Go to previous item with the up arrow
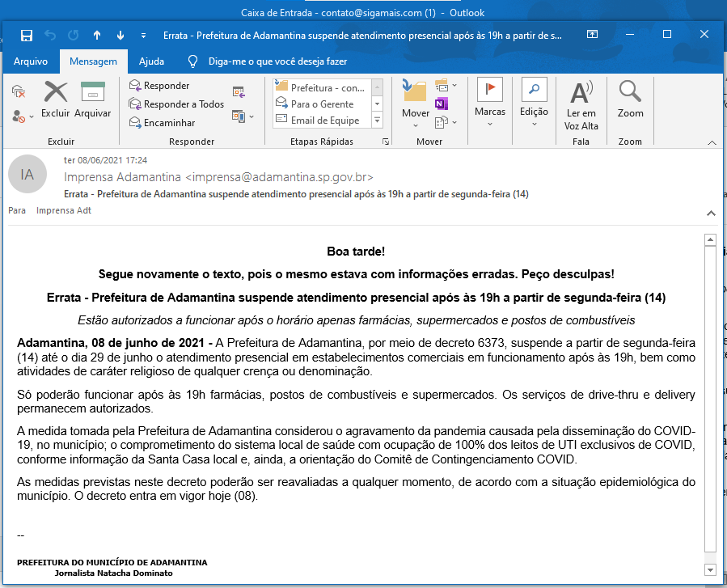 97,36
